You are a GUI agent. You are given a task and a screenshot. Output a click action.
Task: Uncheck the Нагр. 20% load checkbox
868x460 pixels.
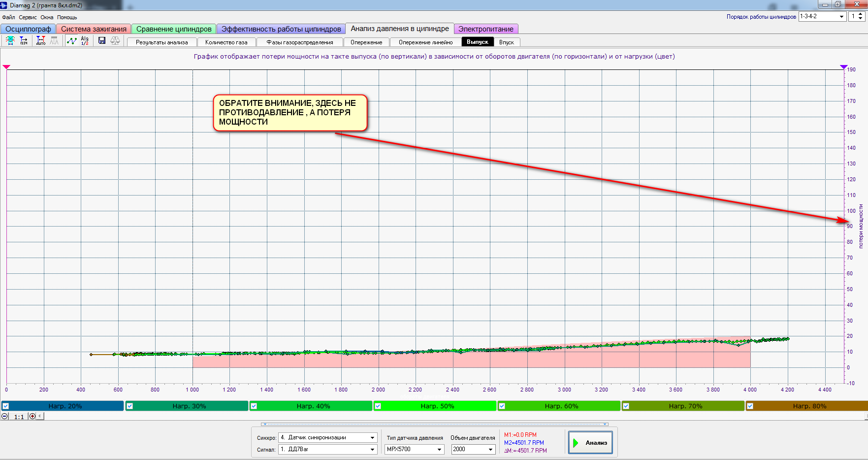point(5,406)
